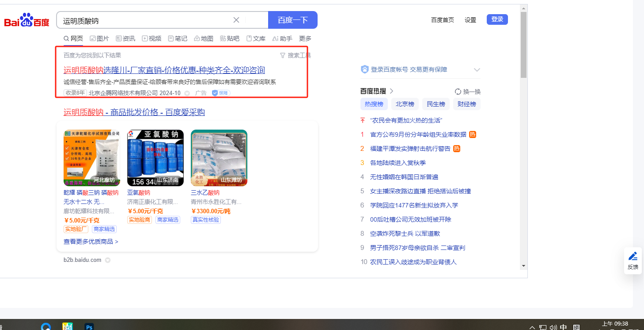Click the 真实性核验 tag
Viewport: 644px width, 330px height.
coord(206,220)
